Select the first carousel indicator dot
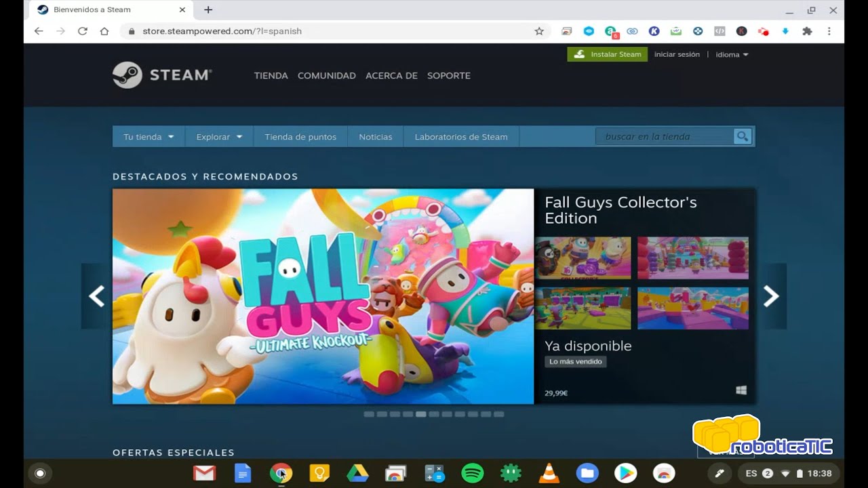The height and width of the screenshot is (488, 868). [x=369, y=414]
